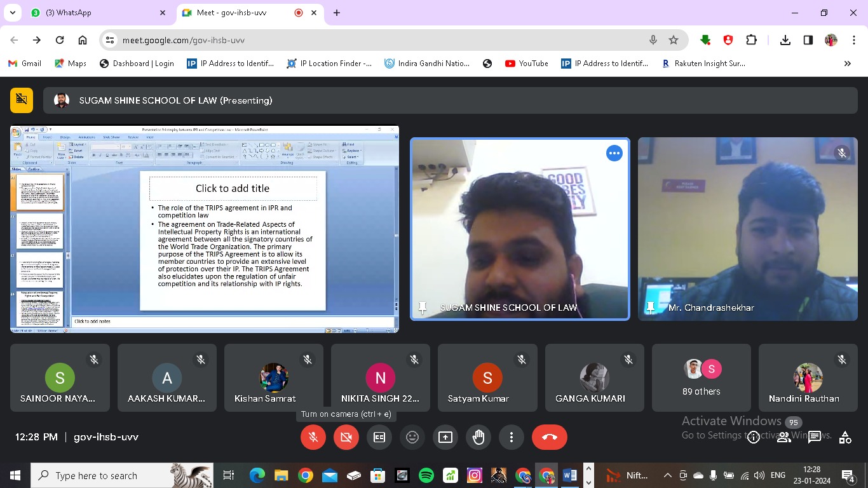
Task: Click the yellow presentation icon at top left
Action: (22, 100)
